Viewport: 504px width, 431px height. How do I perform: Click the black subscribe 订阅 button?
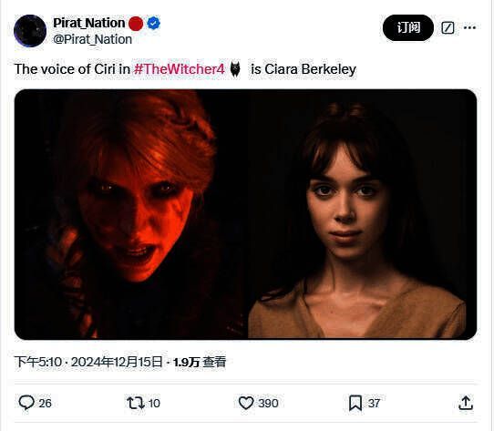click(408, 27)
